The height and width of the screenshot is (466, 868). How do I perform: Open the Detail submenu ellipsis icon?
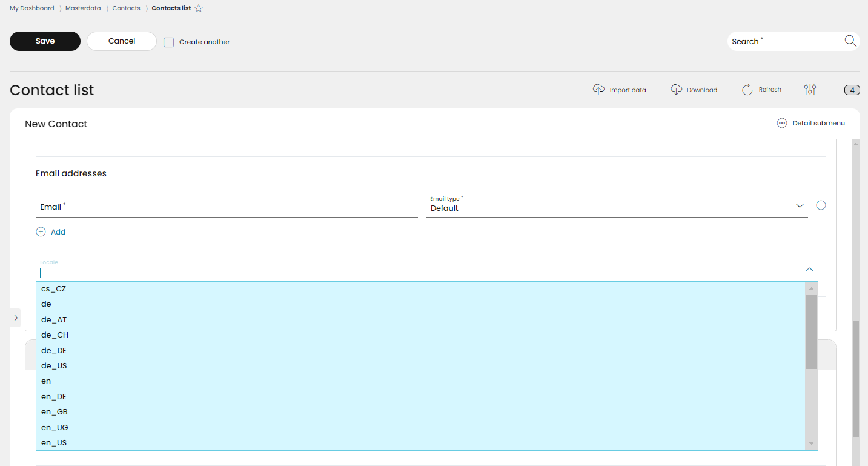(x=782, y=123)
